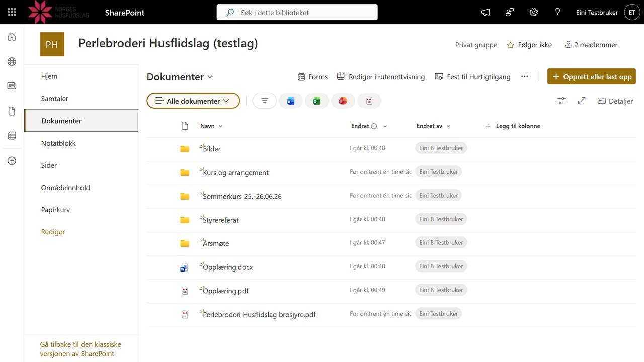The image size is (644, 362).
Task: Open Områdeinnhold in the site navigation
Action: pyautogui.click(x=65, y=187)
